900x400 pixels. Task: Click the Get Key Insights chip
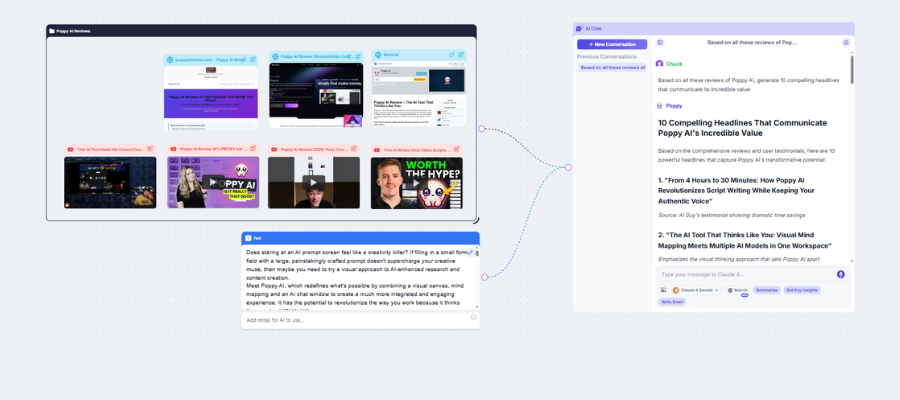[x=801, y=290]
